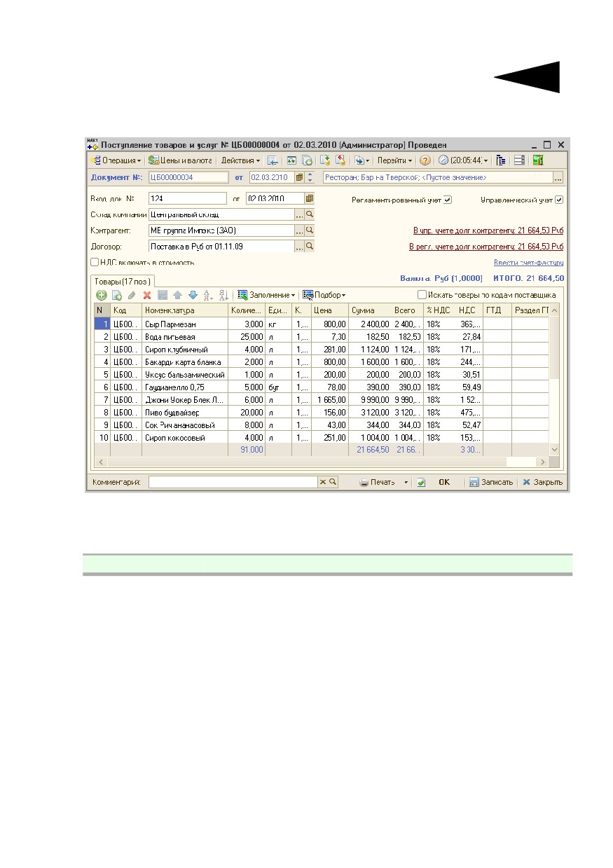Viewport: 613px width, 868px height.
Task: Click the horizontal scrollbar right arrow
Action: point(542,462)
